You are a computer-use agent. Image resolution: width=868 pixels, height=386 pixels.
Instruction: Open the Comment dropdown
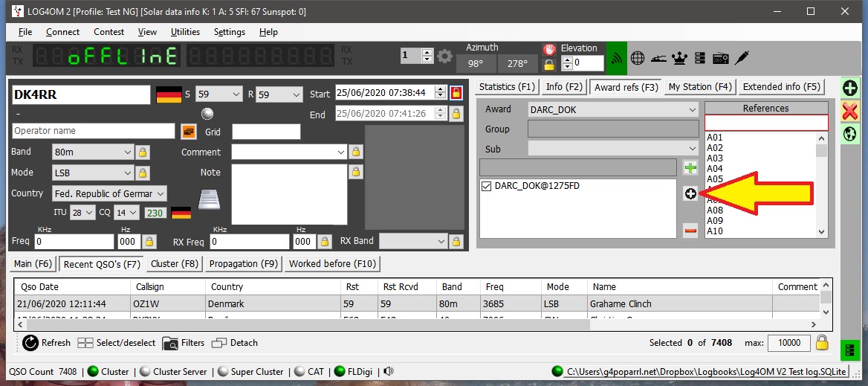340,152
